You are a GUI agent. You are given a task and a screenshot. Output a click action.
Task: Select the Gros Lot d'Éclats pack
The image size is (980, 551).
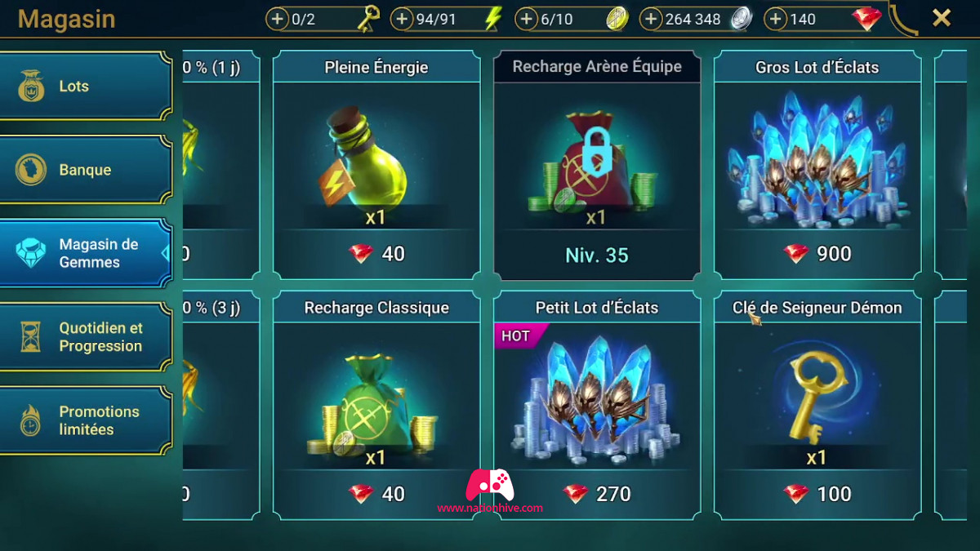(817, 166)
